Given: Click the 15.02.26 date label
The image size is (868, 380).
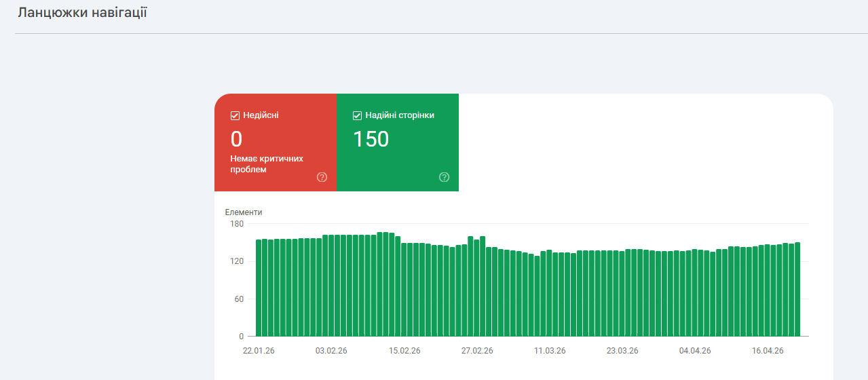Looking at the screenshot, I should coord(404,351).
